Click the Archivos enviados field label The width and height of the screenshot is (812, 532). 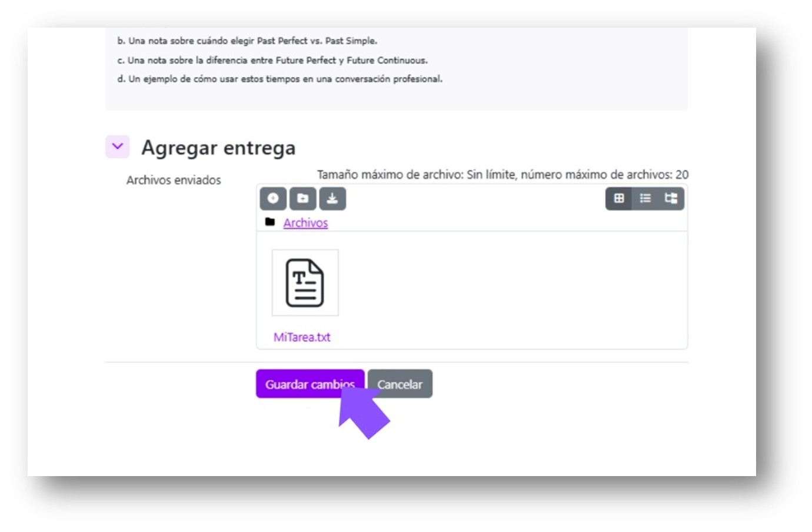(174, 180)
